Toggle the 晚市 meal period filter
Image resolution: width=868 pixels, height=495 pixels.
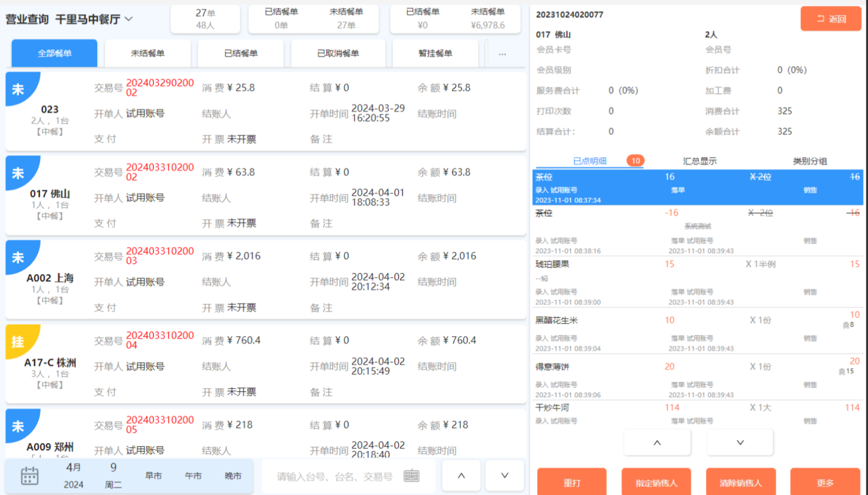(x=233, y=476)
